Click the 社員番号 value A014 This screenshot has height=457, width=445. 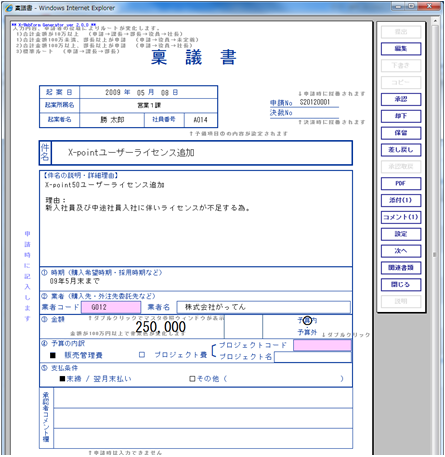(201, 120)
